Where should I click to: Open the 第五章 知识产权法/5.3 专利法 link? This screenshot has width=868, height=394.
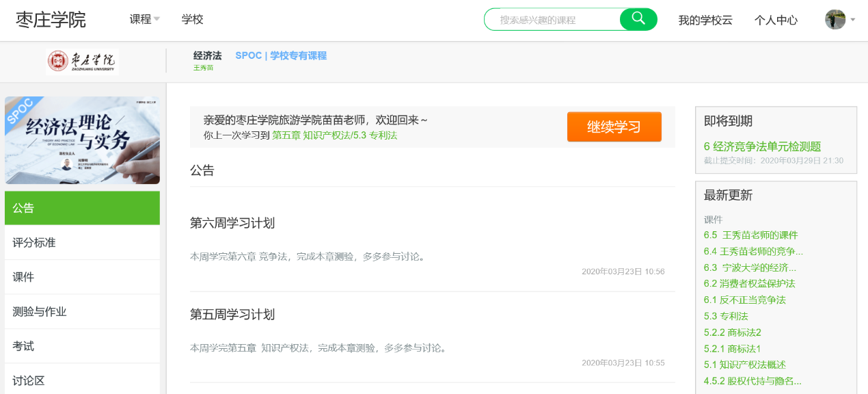[334, 135]
